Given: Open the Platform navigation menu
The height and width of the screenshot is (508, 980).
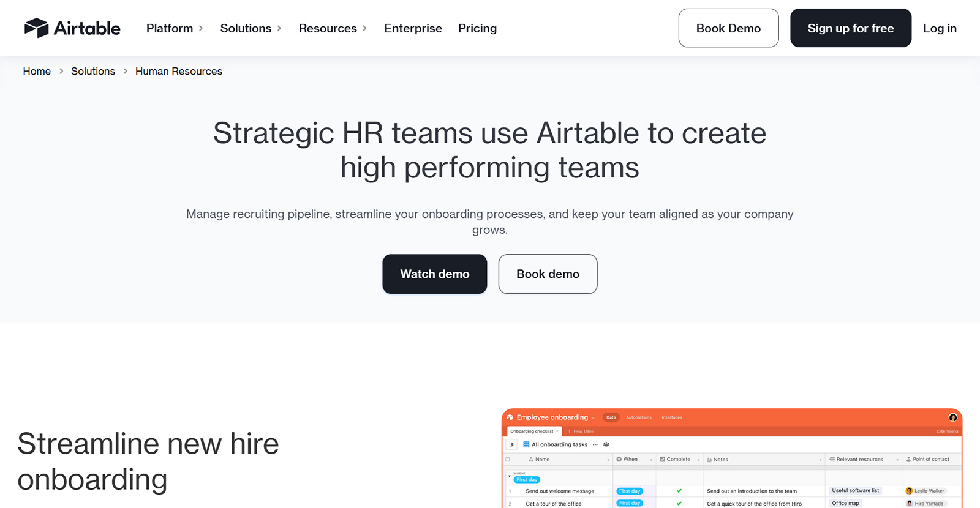Looking at the screenshot, I should click(170, 28).
